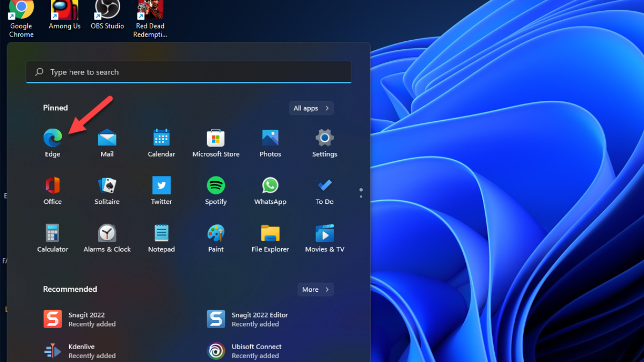Select the Google Chrome desktop shortcut
The height and width of the screenshot is (362, 644).
pyautogui.click(x=21, y=19)
